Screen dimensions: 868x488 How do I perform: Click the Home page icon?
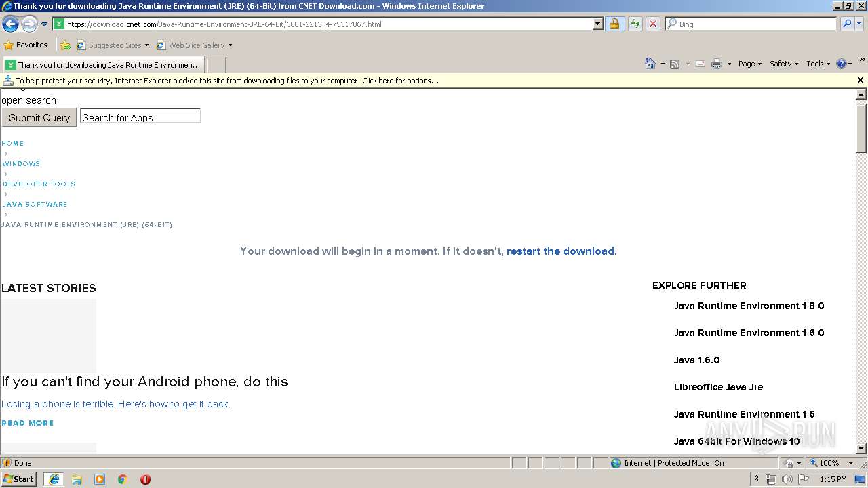[x=650, y=64]
